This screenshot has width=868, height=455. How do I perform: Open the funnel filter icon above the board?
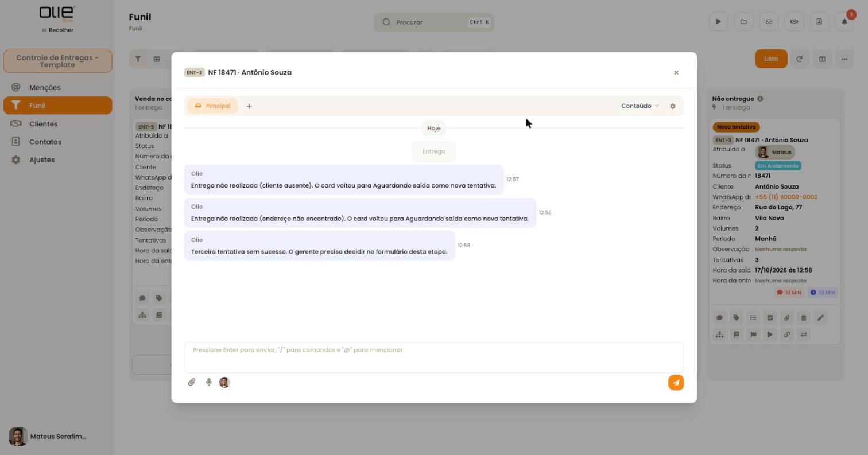[138, 59]
